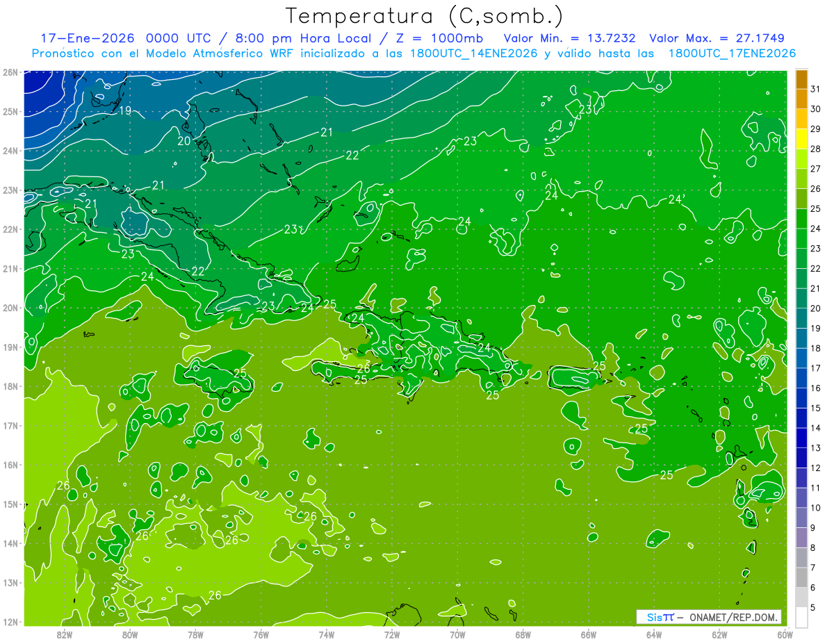Pick the dark blue swatch between 13 and 14
The width and height of the screenshot is (834, 644).
click(801, 438)
